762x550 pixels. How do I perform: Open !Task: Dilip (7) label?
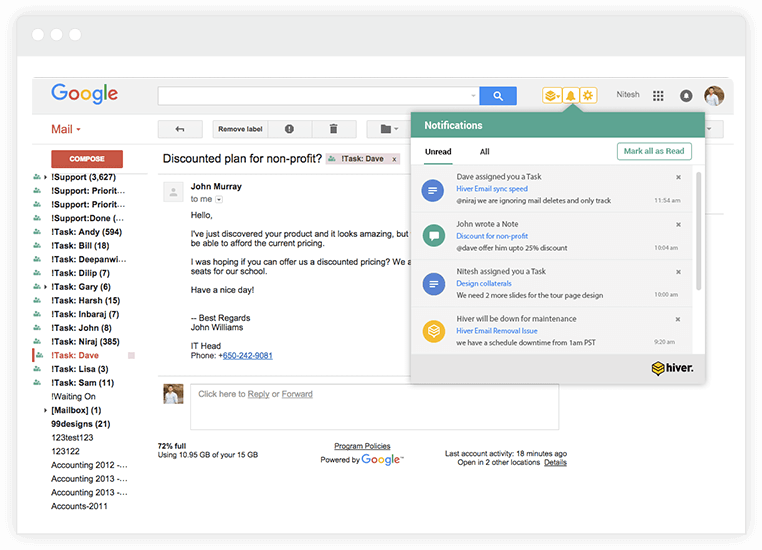point(81,273)
